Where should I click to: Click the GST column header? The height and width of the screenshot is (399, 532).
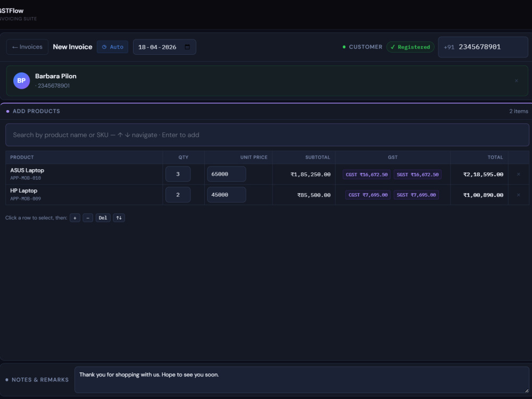click(x=393, y=157)
